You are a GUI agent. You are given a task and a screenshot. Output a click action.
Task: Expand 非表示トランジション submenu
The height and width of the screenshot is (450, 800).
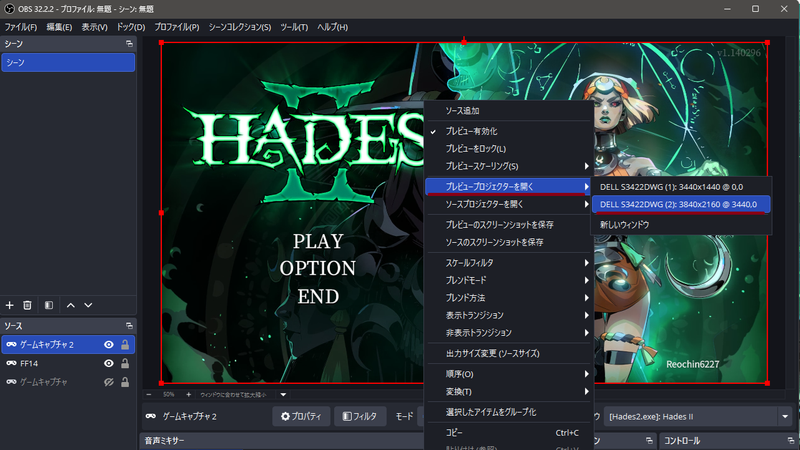pos(509,332)
